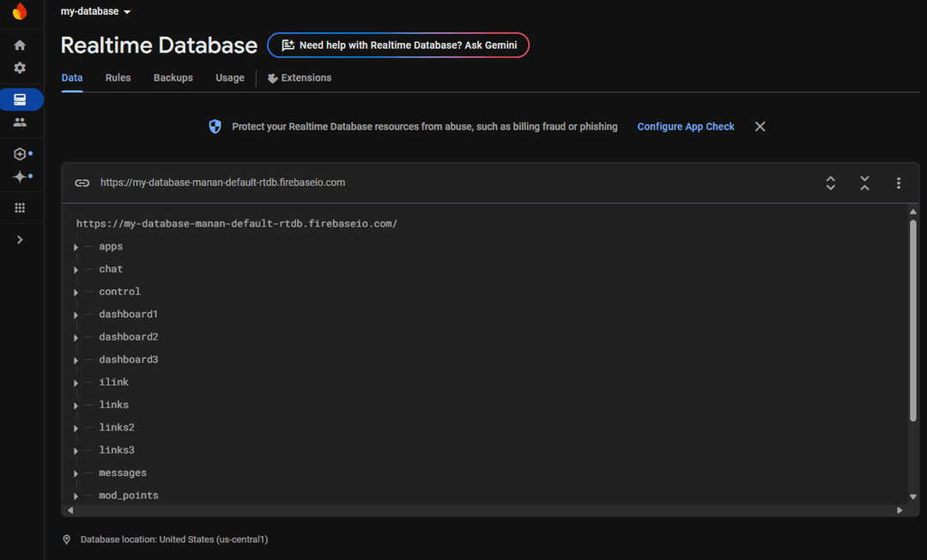Expand the dashboard2 node
Viewport: 927px width, 560px height.
tap(76, 338)
